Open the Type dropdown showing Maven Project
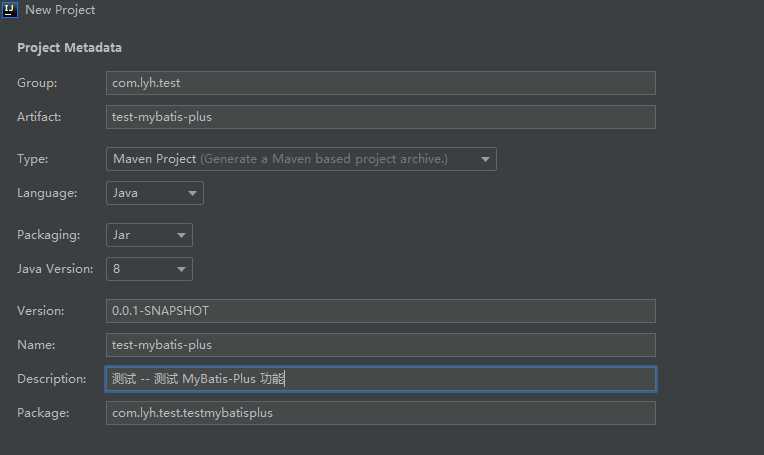The height and width of the screenshot is (455, 764). pyautogui.click(x=301, y=159)
